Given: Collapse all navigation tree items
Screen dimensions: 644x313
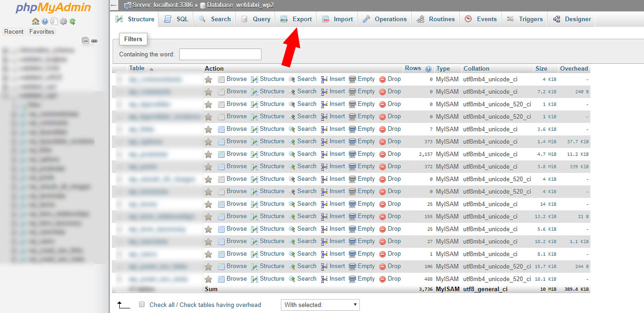Looking at the screenshot, I should [85, 41].
